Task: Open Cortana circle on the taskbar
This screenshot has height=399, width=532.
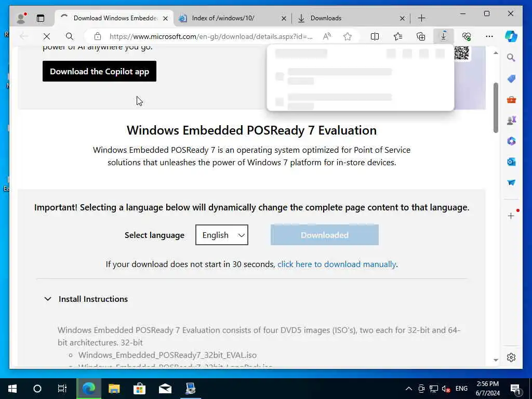Action: pos(37,389)
